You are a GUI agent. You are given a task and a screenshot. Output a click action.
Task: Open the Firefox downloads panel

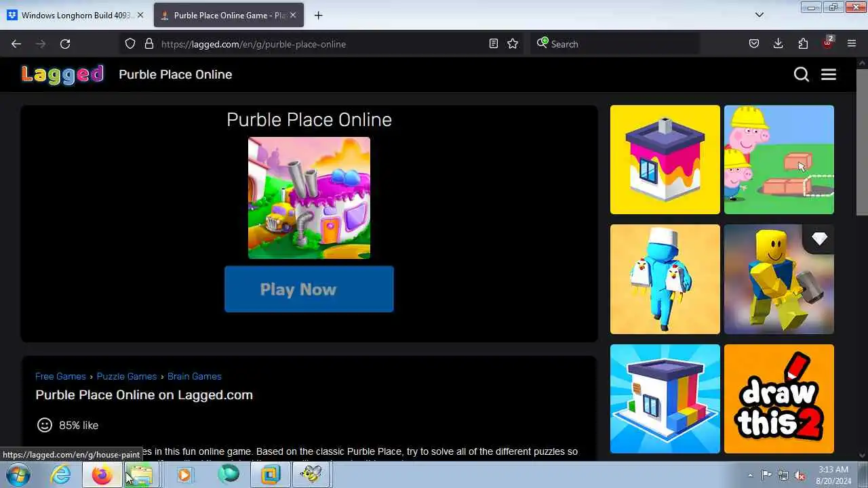pos(778,44)
